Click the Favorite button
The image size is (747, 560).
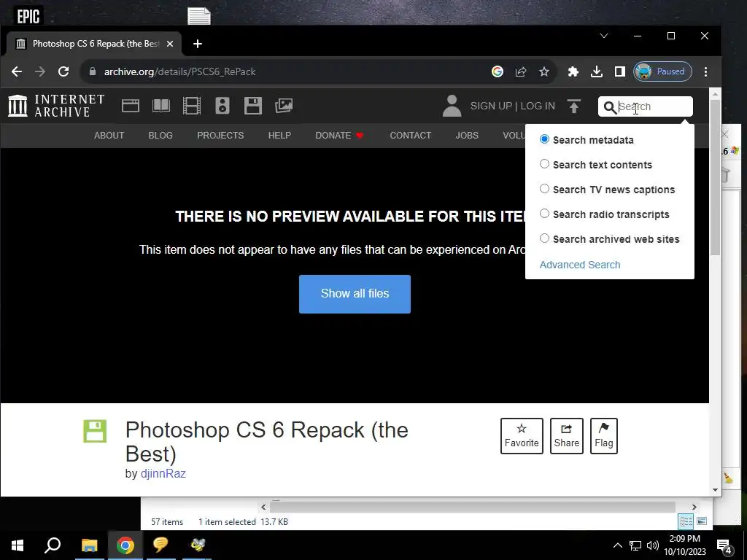coord(522,436)
